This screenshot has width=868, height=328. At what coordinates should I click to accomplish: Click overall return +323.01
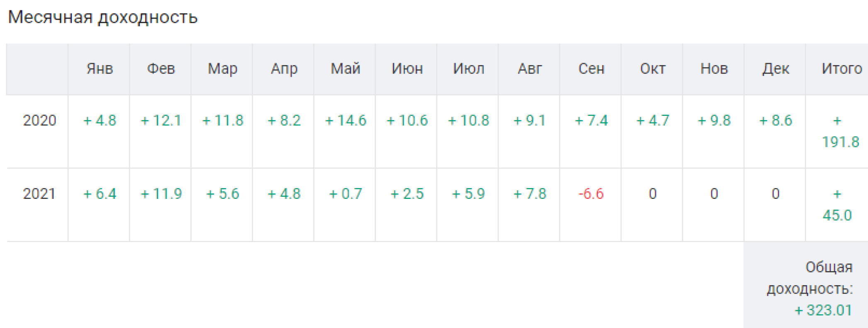pos(823,310)
